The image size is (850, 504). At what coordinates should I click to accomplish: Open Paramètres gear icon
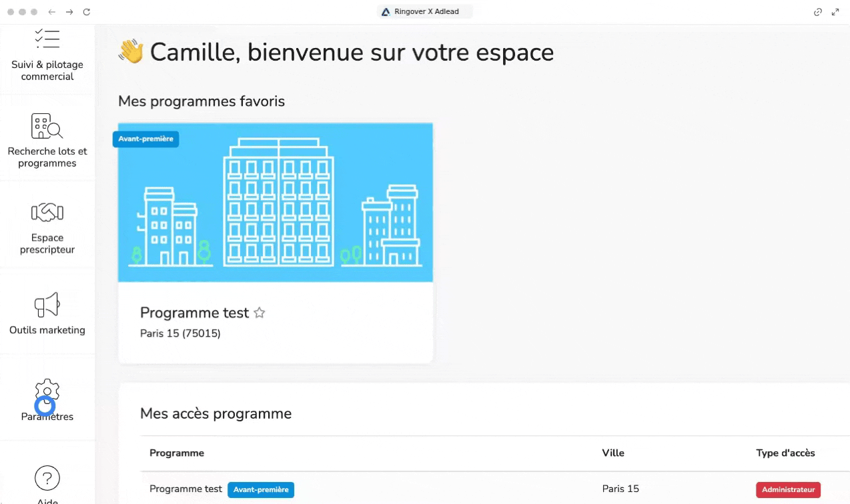pos(47,392)
